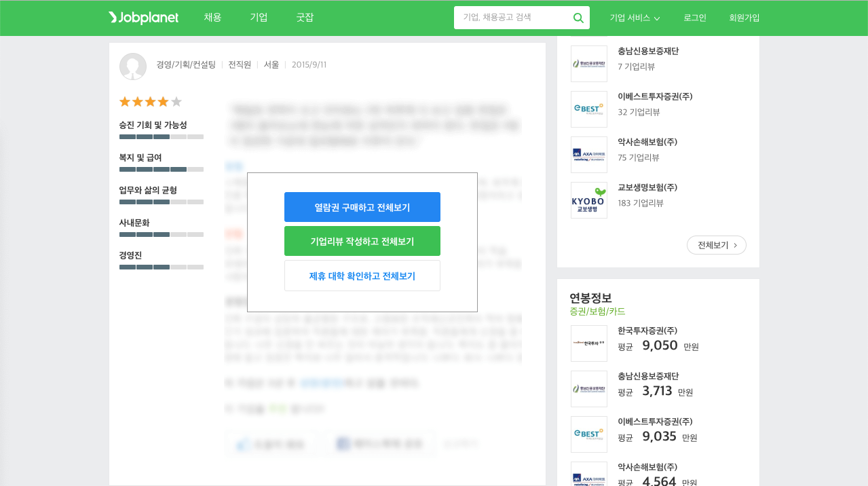
Task: Click the 증권/보험/카드 category link
Action: coord(597,312)
